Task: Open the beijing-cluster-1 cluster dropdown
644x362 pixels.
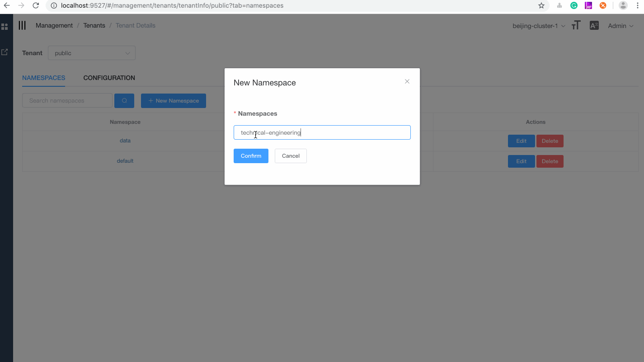Action: coord(538,26)
